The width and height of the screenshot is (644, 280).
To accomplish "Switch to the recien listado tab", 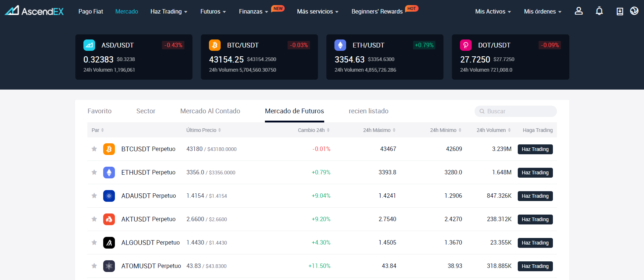I will pos(368,111).
